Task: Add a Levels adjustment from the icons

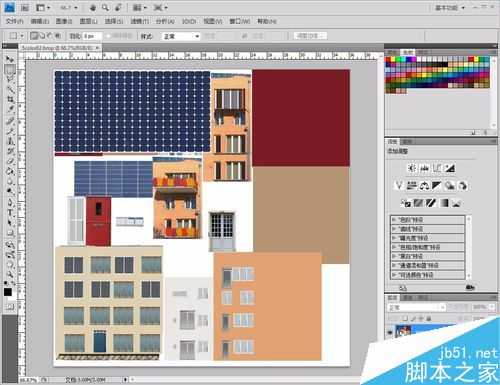Action: click(425, 168)
